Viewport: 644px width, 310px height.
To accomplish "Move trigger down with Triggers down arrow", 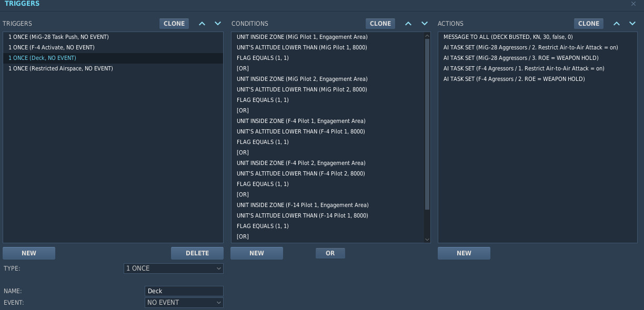I will coord(218,24).
